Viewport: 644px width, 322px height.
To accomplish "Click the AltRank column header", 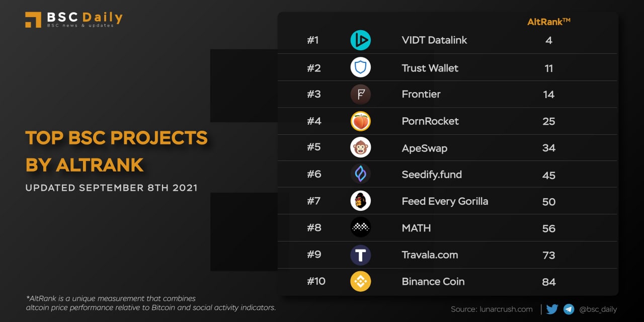I will [548, 22].
